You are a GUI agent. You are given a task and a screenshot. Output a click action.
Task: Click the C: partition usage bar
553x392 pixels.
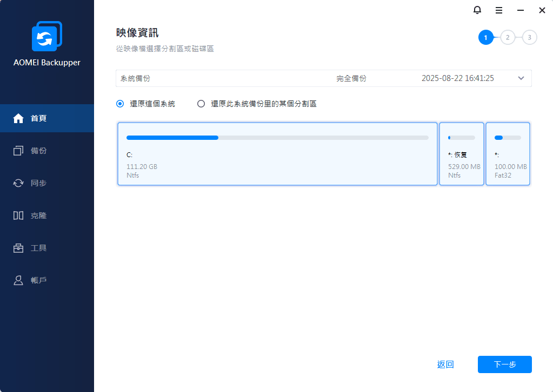point(277,138)
